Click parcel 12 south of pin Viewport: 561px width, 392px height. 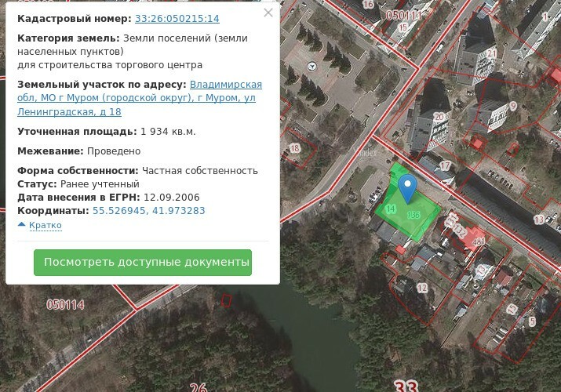coord(422,289)
